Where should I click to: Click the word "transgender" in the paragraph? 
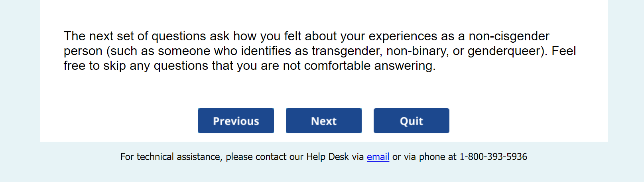[x=345, y=51]
